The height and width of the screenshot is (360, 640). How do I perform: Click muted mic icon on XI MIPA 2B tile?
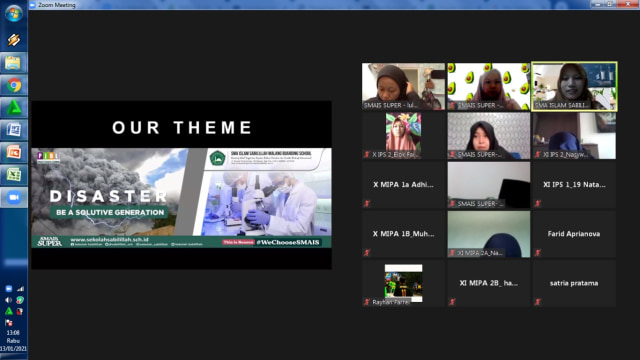tap(452, 302)
